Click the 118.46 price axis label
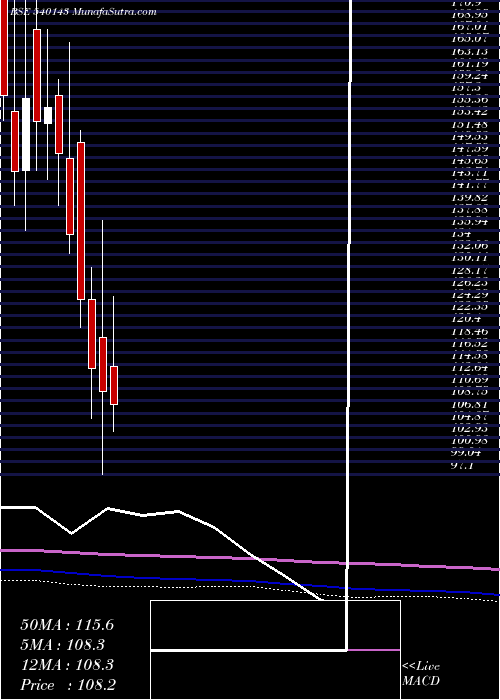Viewport: 500px width, 700px height. (x=469, y=331)
